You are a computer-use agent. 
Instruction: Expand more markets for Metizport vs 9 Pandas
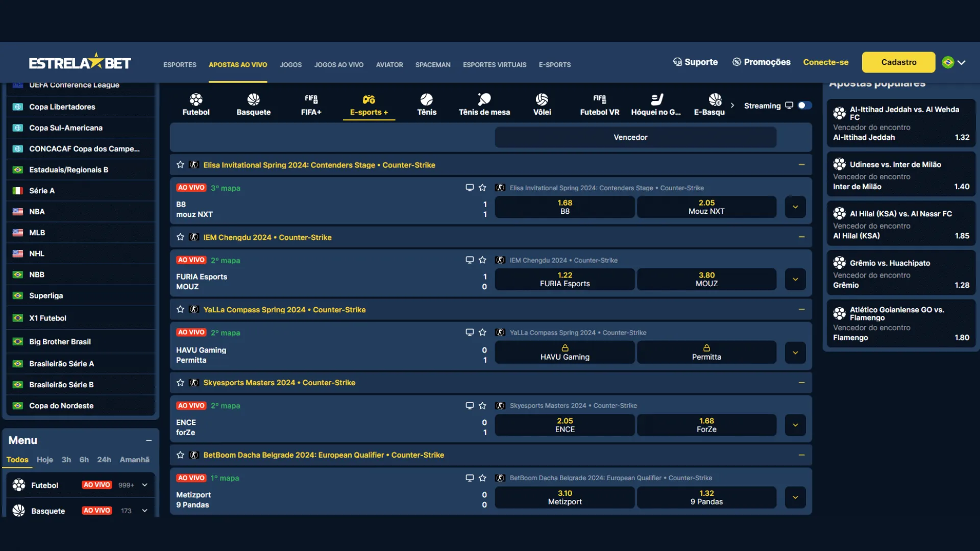795,497
